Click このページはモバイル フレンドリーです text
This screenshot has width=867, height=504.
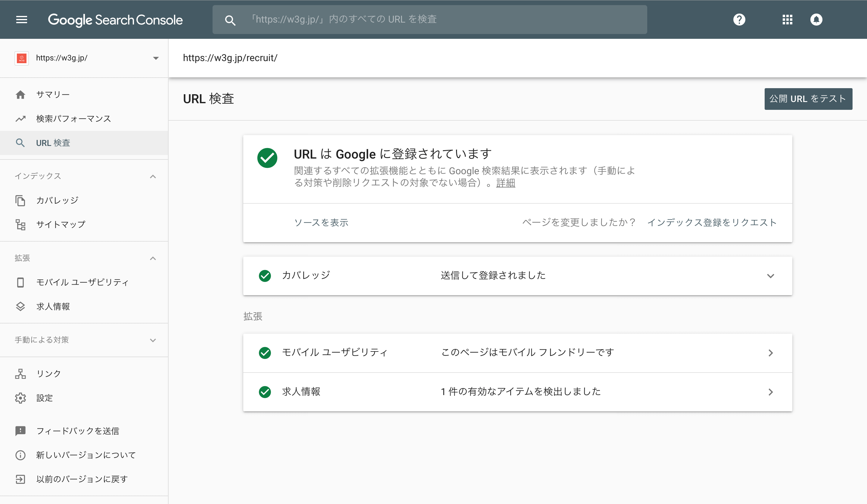[x=527, y=352]
